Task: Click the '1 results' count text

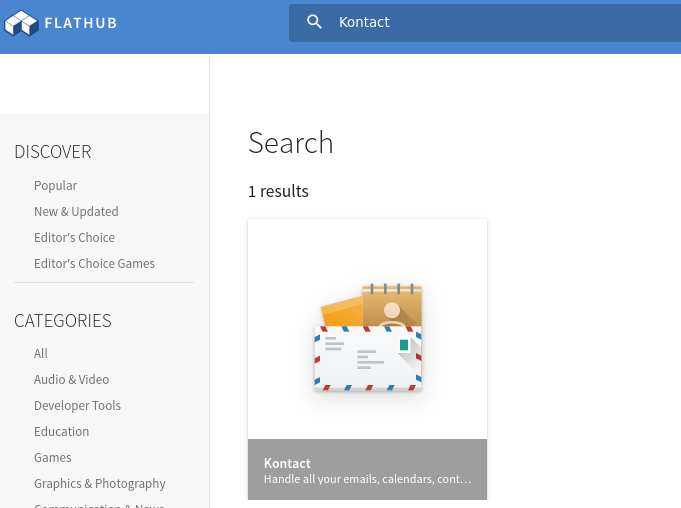Action: 278,191
